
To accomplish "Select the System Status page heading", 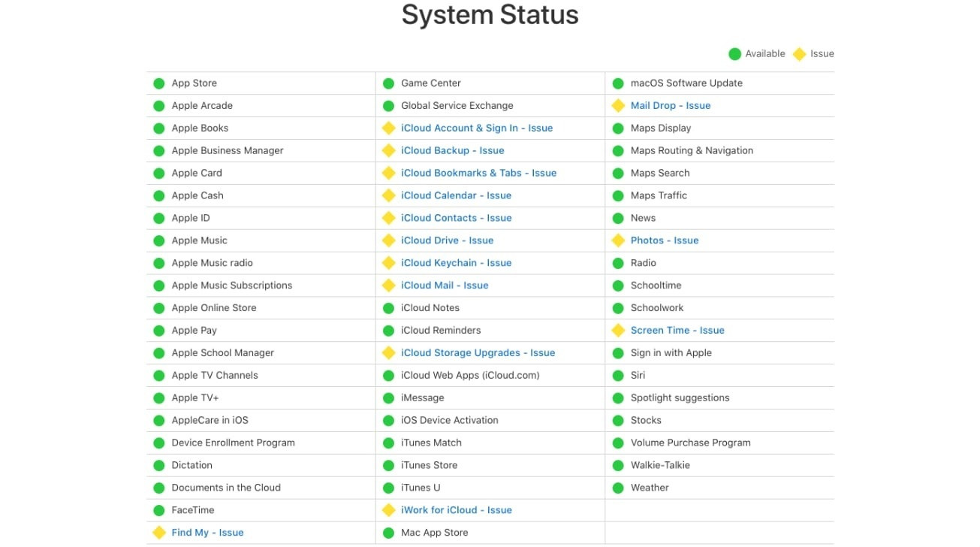I will pos(490,14).
